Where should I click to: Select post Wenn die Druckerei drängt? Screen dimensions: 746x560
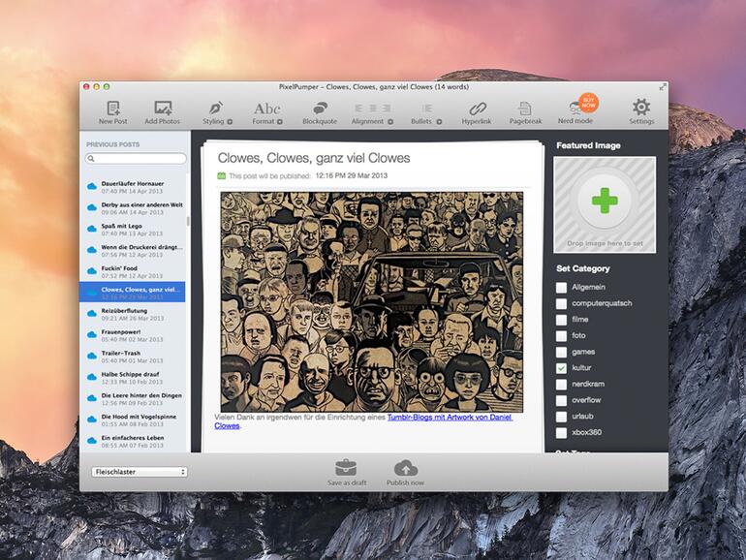[133, 250]
